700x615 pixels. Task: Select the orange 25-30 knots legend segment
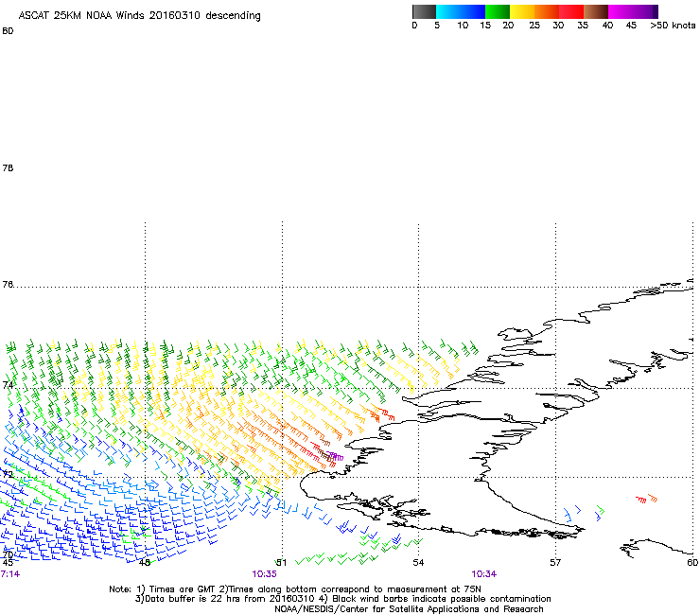point(547,11)
